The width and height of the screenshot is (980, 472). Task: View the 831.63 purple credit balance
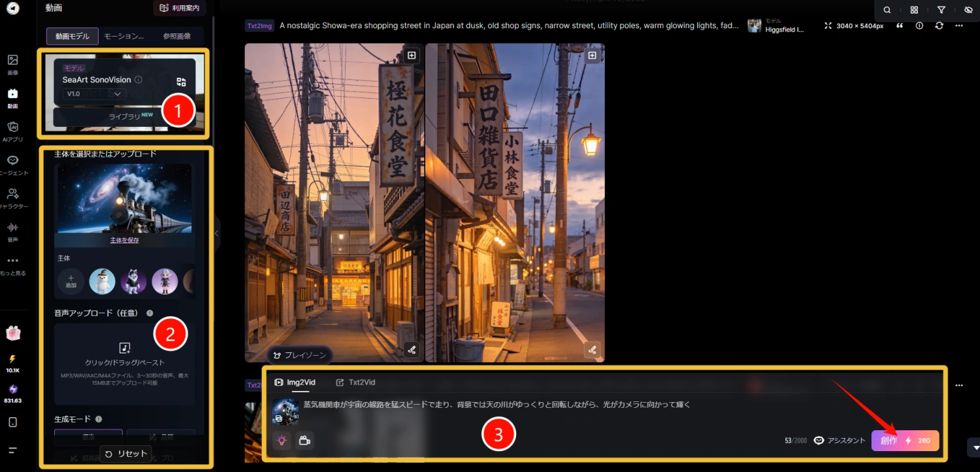click(x=12, y=394)
